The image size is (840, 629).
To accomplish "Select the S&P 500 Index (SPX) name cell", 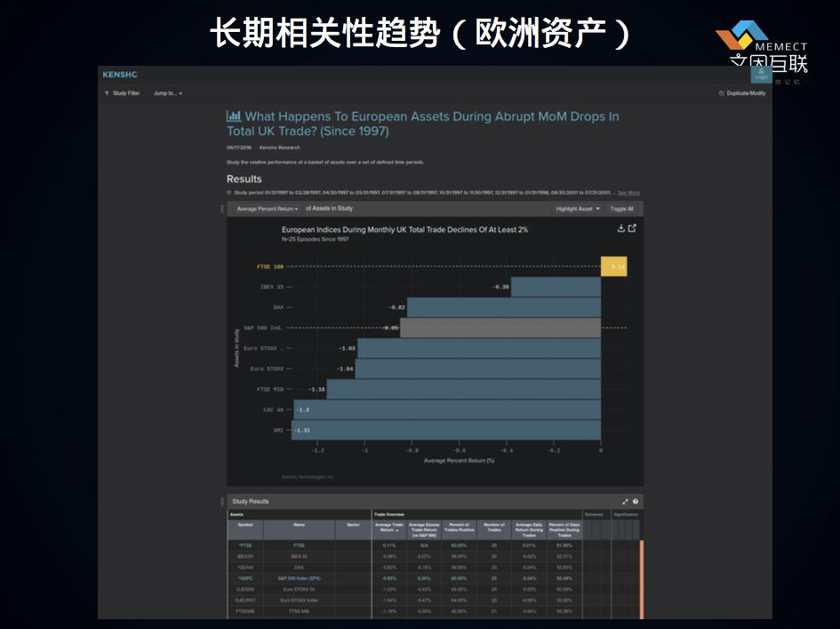I will pos(299,578).
